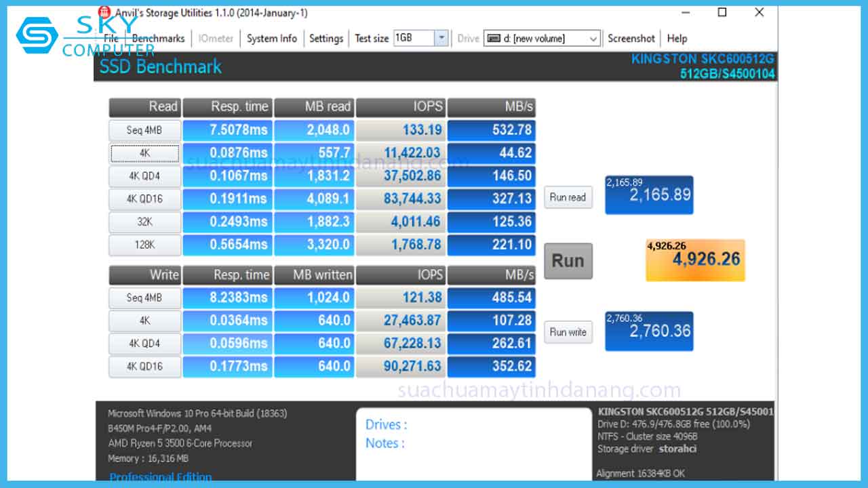Click the Read column header
Screen dimensions: 868x488
[144, 107]
